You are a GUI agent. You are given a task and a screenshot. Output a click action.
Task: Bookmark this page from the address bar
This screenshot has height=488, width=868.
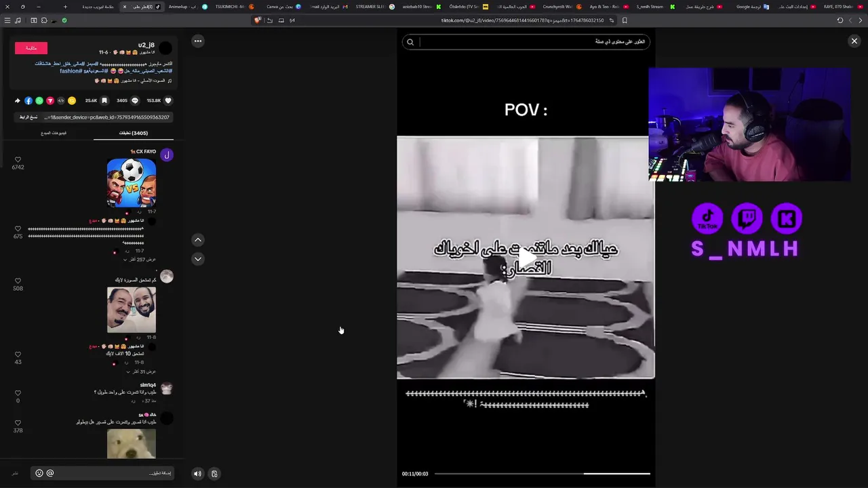[625, 20]
